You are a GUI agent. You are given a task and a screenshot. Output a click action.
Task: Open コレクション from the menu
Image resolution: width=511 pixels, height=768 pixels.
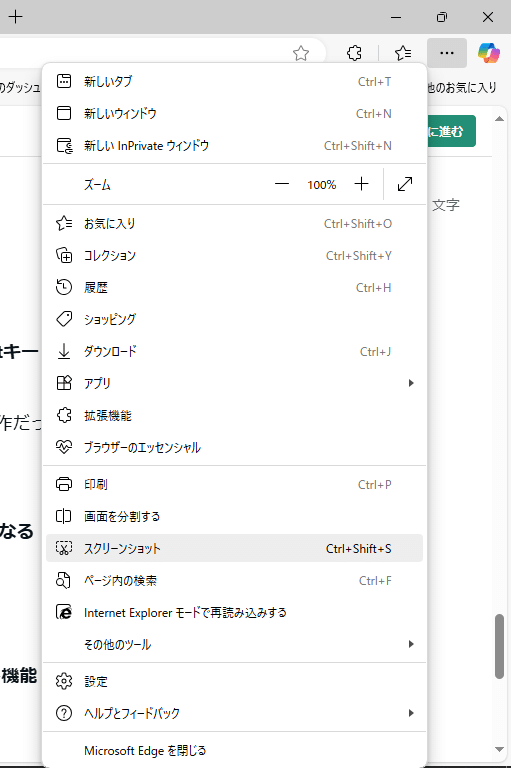coord(234,256)
